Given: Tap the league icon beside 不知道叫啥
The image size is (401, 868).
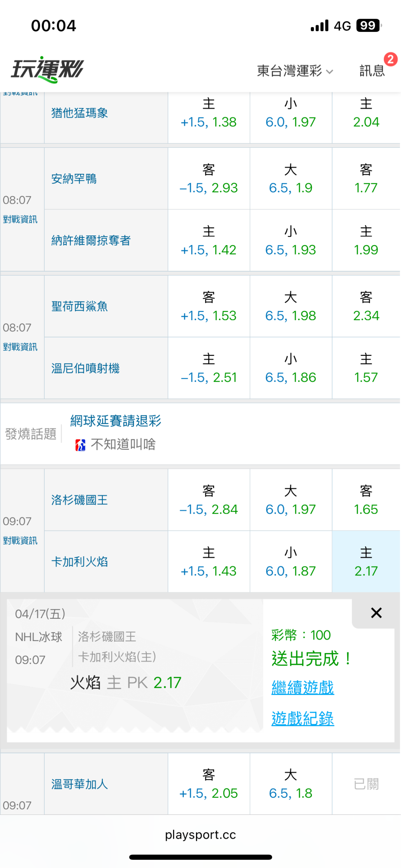Looking at the screenshot, I should 80,445.
